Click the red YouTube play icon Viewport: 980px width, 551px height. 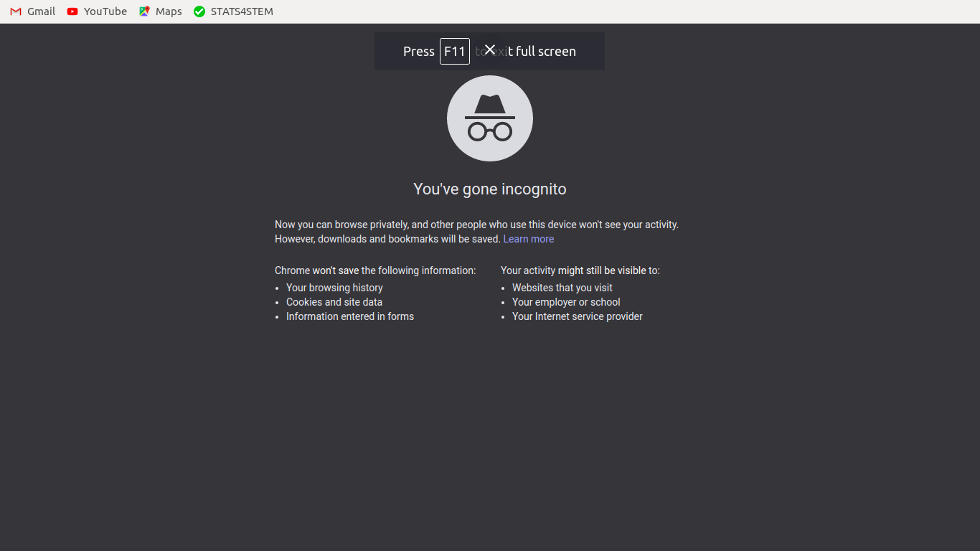[x=72, y=11]
